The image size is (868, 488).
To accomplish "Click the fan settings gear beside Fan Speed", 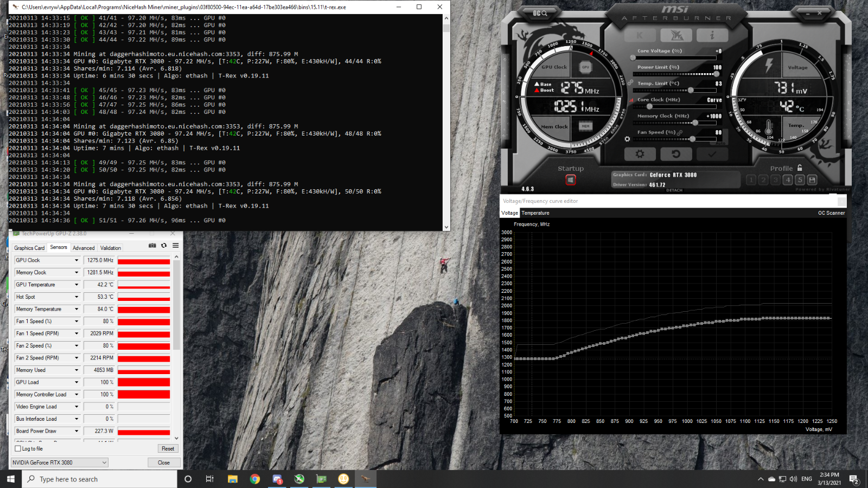I will [627, 139].
